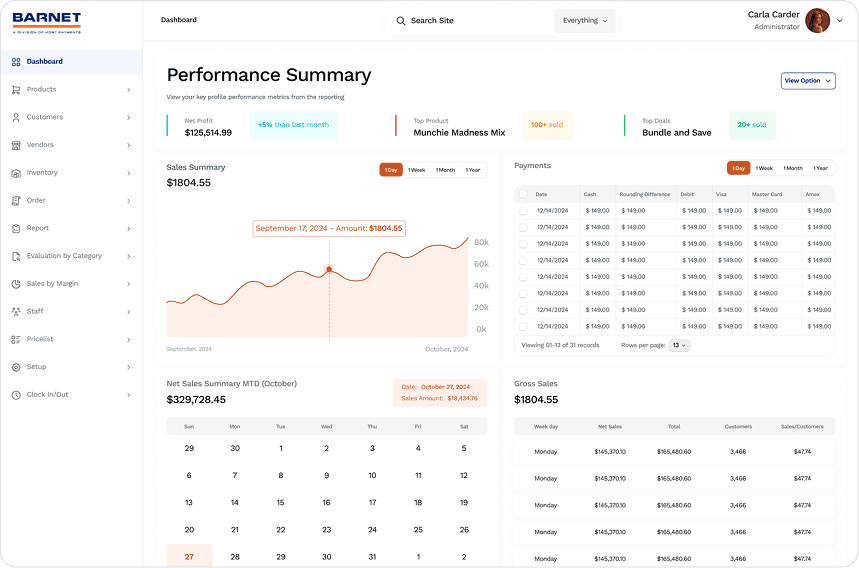859x568 pixels.
Task: Click Viewing 01-13 of 31 records text
Action: pyautogui.click(x=560, y=345)
